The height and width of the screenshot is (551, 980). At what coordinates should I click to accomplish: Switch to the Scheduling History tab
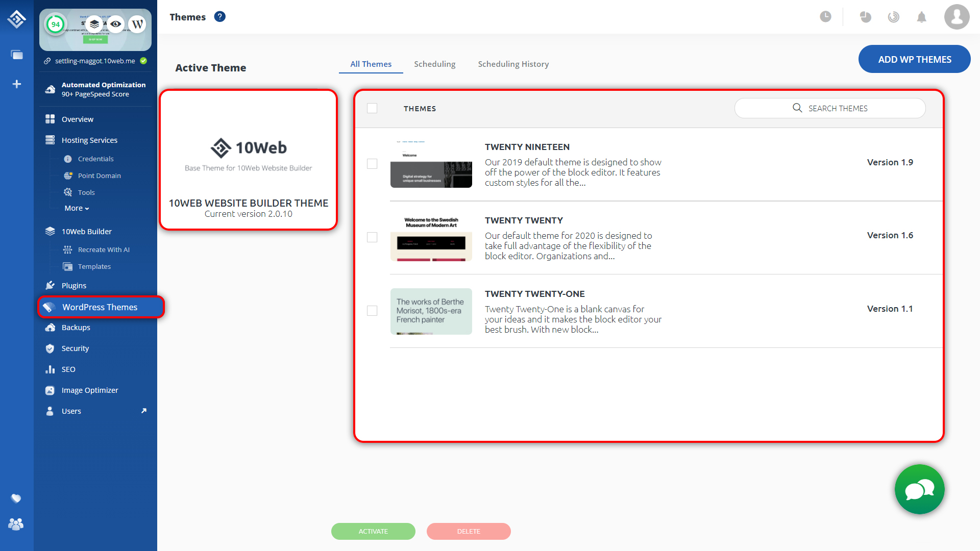pos(513,64)
